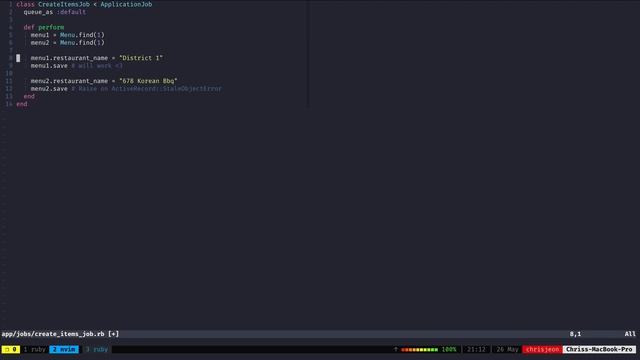Click the queue_as :default line
This screenshot has height=360, width=640.
[55, 12]
